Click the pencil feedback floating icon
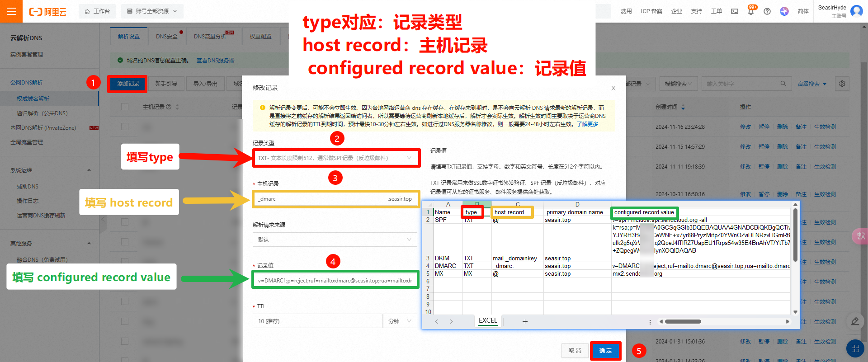Viewport: 868px width, 362px height. point(855,321)
